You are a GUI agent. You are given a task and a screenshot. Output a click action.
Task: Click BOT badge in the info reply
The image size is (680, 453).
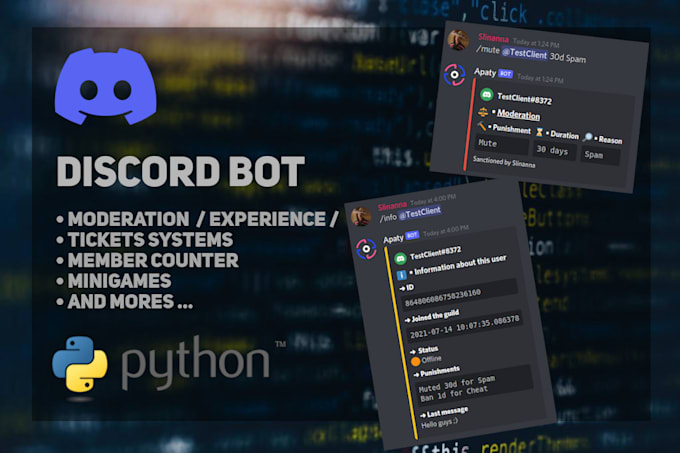(x=412, y=235)
